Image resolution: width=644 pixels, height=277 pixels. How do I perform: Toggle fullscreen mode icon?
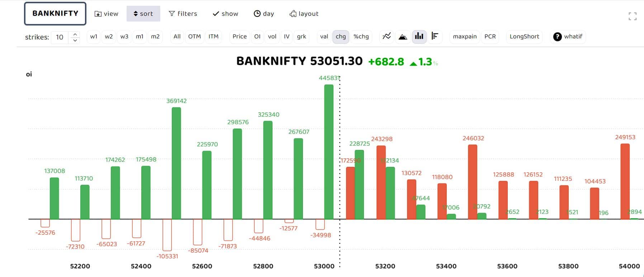point(633,16)
